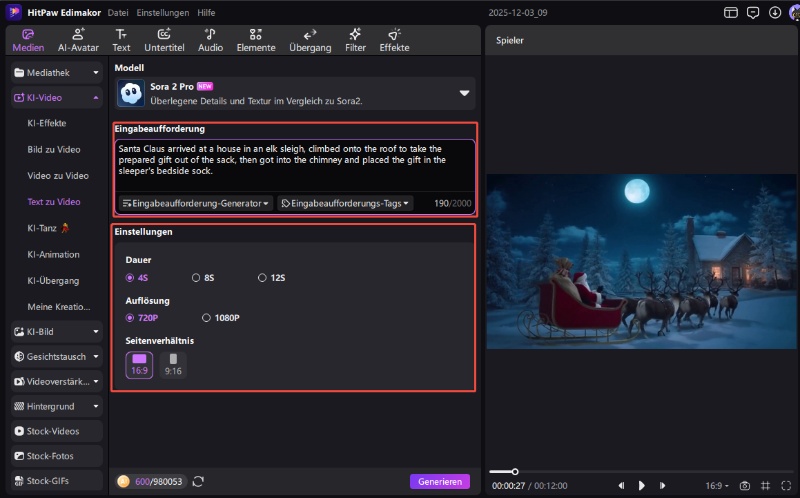Click the player progress slider handle
Viewport: 800px width, 498px height.
pyautogui.click(x=515, y=471)
